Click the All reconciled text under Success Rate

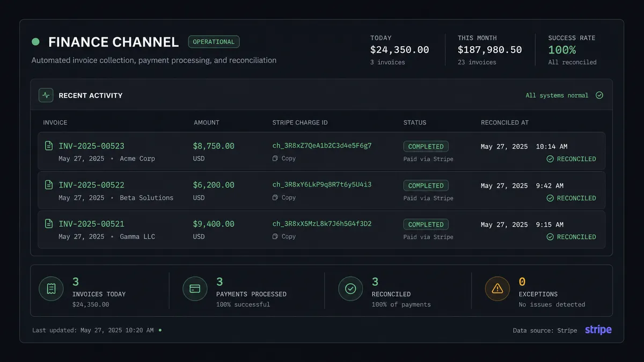tap(572, 62)
